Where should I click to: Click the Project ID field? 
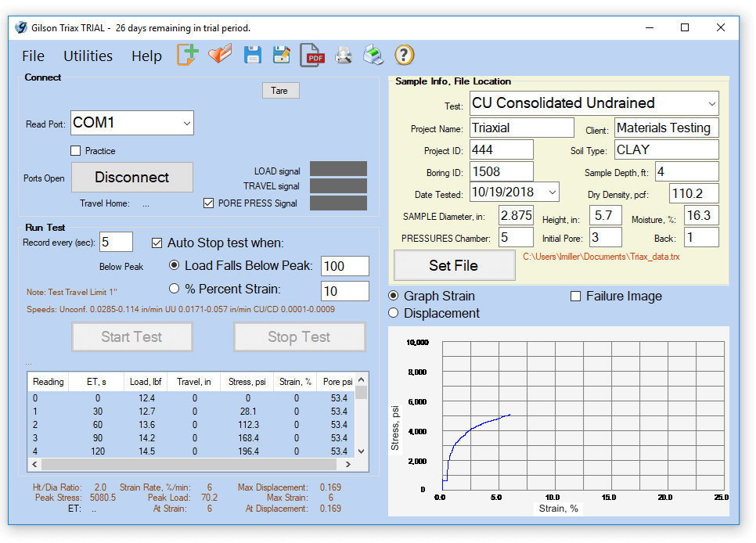click(502, 149)
